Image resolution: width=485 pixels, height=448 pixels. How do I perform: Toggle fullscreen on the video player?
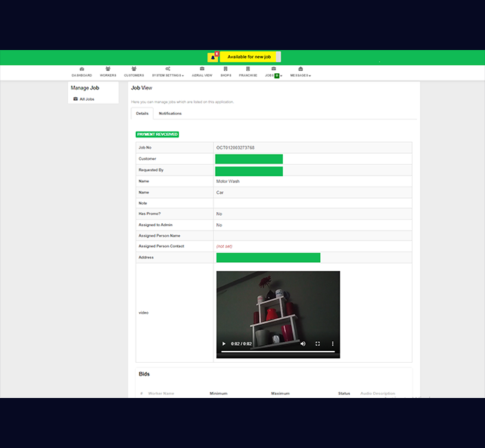pos(318,343)
